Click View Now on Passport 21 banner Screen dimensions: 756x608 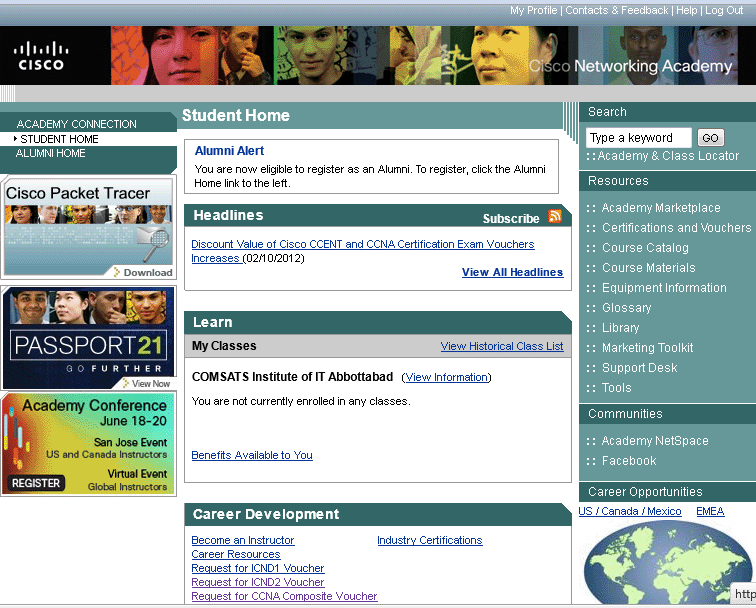pos(146,384)
